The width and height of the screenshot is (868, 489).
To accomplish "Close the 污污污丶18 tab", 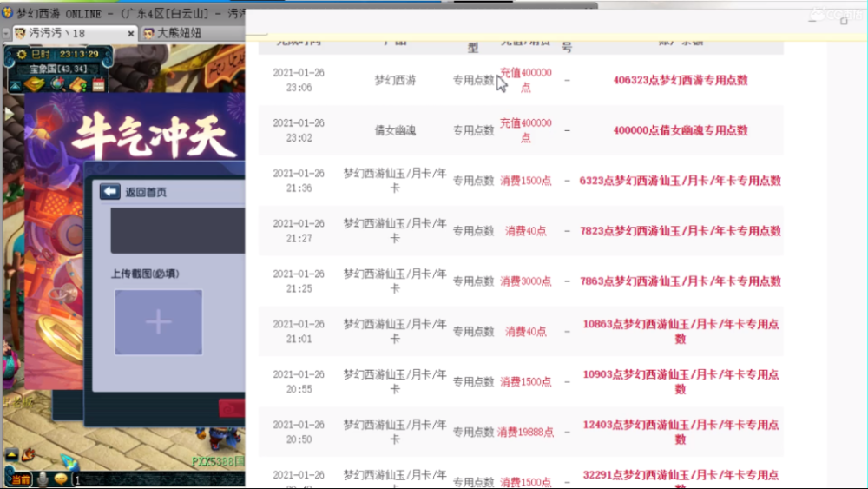I will pos(131,34).
